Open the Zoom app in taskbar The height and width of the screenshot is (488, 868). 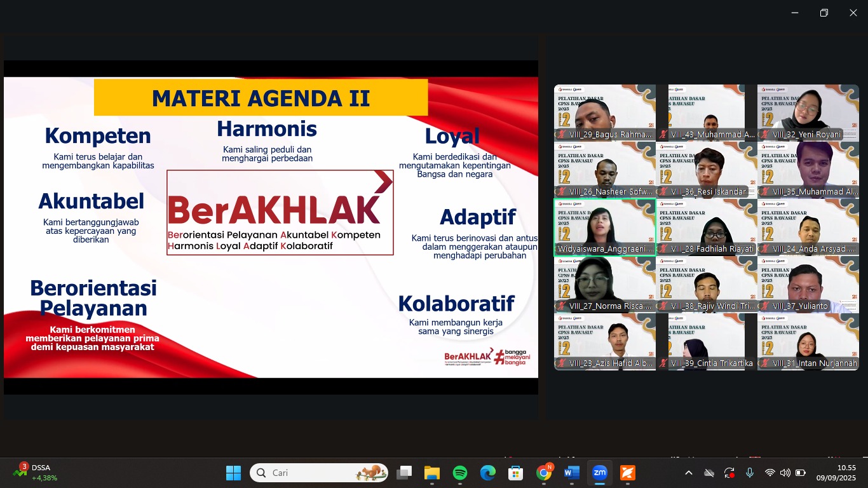click(599, 473)
